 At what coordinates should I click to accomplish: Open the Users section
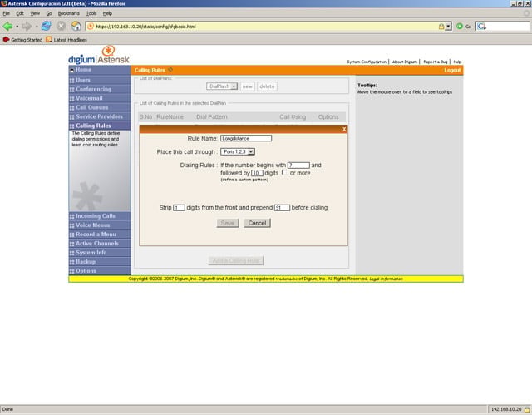tap(100, 80)
